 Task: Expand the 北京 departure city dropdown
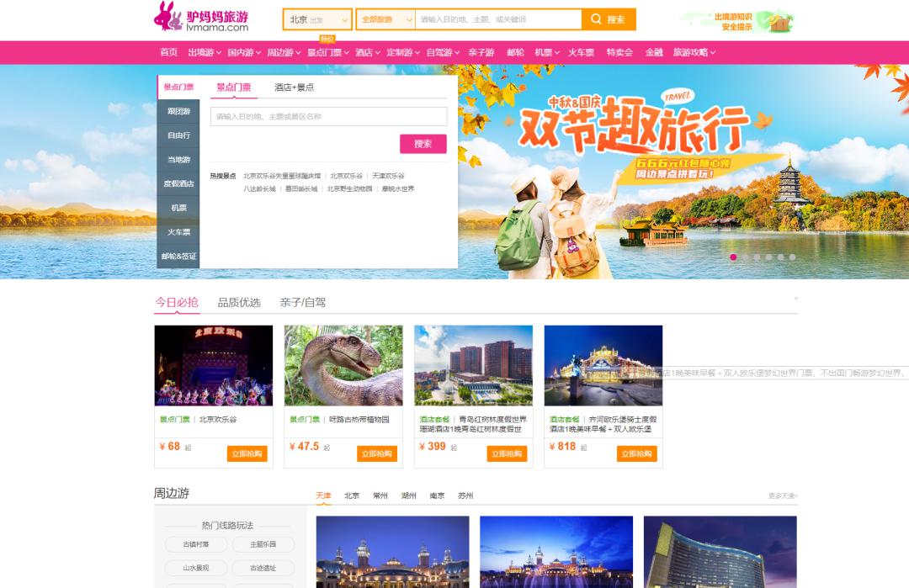click(x=317, y=19)
